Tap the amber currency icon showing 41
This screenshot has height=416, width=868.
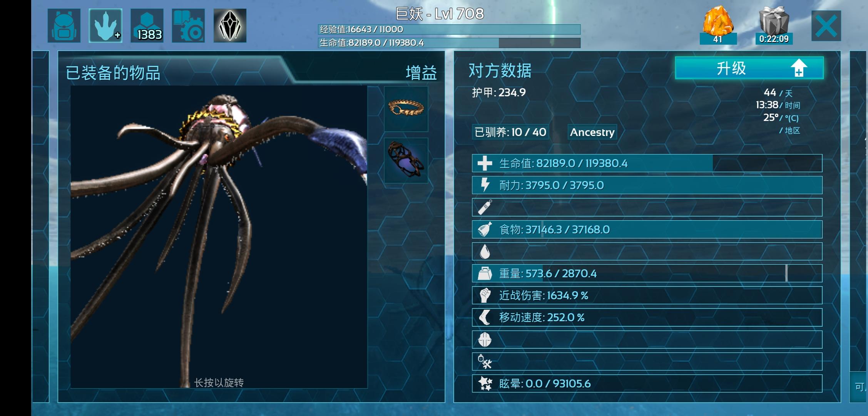718,25
